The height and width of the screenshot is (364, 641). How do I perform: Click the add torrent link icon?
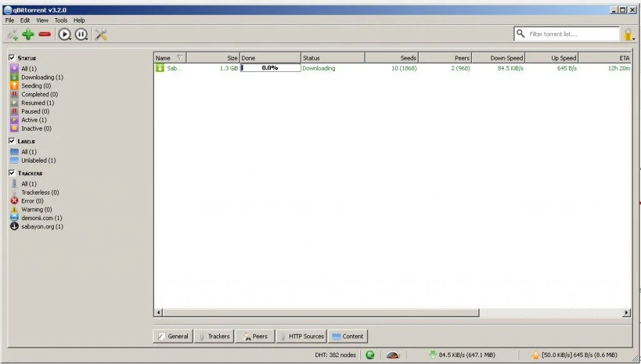point(13,35)
